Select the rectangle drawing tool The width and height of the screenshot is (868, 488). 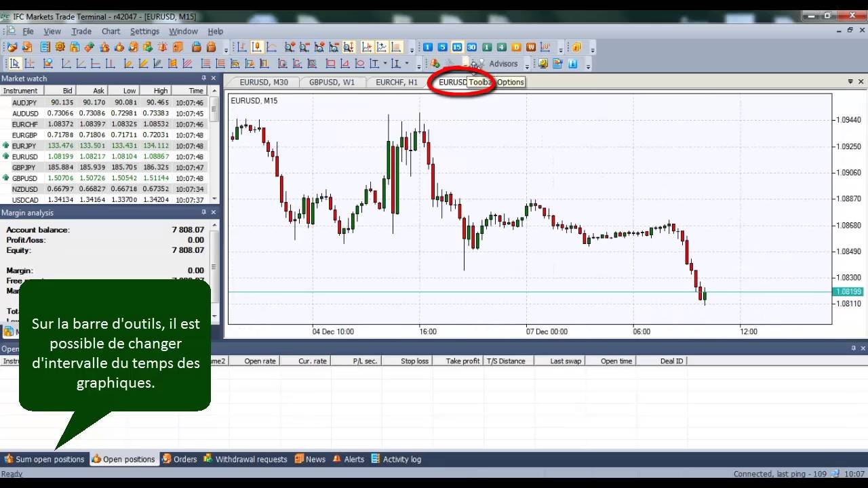click(330, 64)
